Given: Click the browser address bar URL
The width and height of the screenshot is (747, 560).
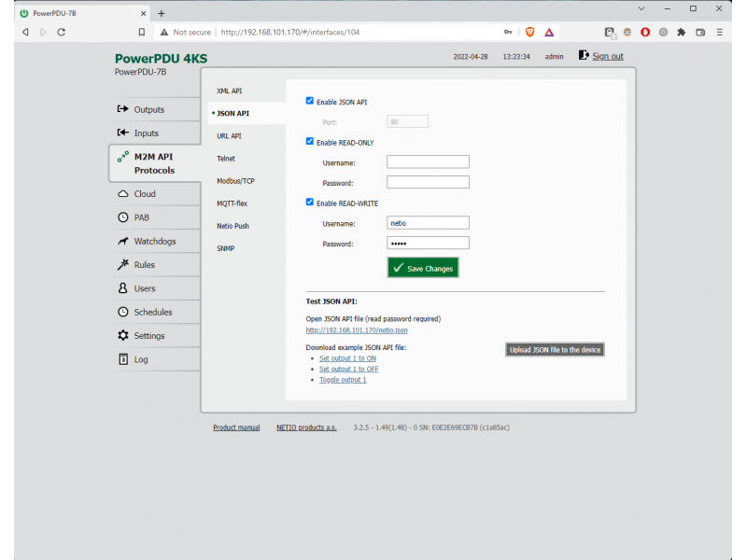Looking at the screenshot, I should (x=290, y=33).
